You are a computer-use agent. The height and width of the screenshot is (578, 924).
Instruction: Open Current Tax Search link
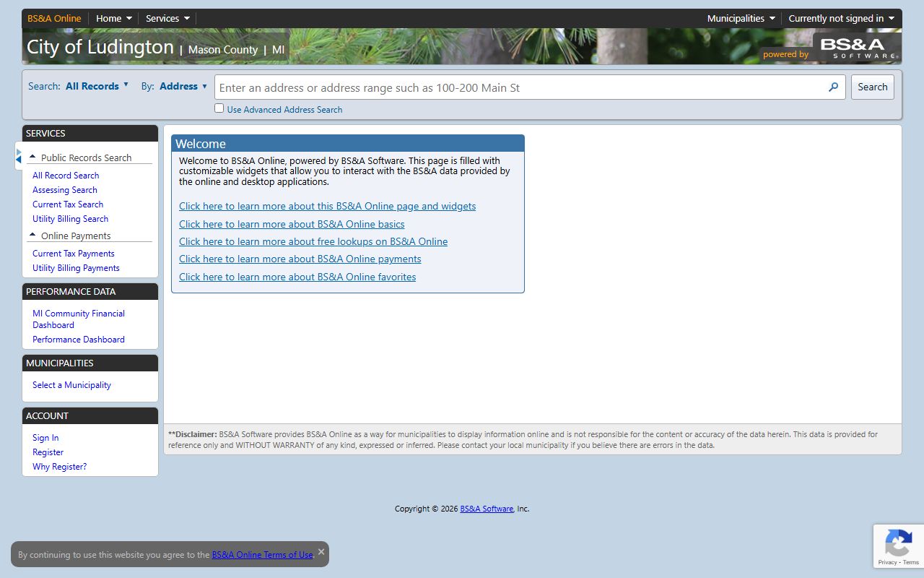click(68, 204)
